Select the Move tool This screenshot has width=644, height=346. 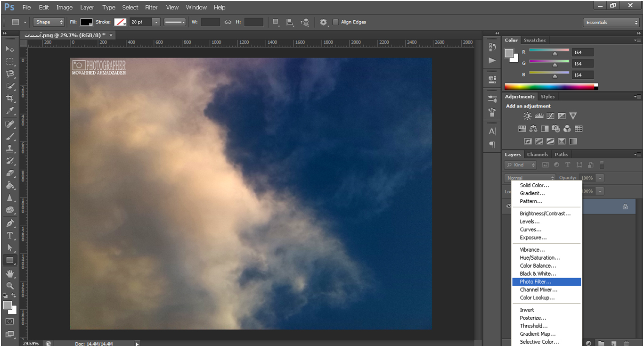click(9, 49)
